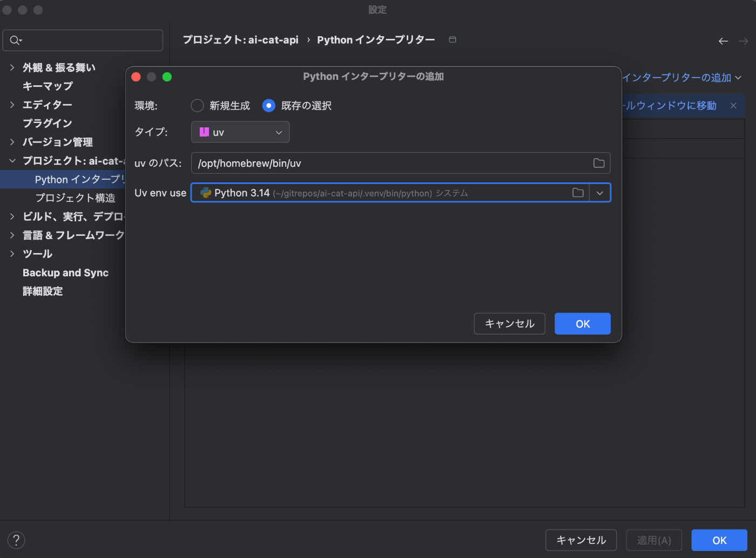The image size is (756, 558).
Task: Select プロジェクト構造 tree item
Action: (75, 198)
